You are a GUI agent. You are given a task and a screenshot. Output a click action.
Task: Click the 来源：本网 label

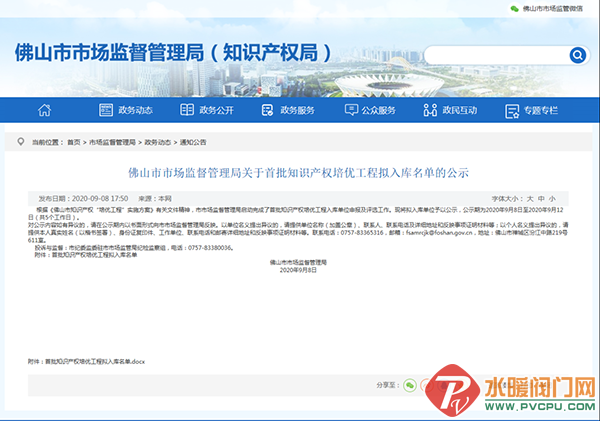[155, 199]
